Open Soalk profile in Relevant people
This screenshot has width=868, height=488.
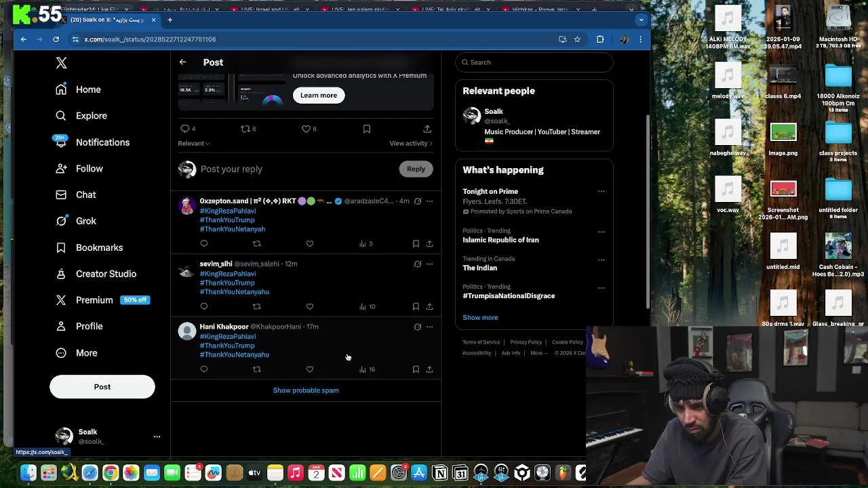coord(494,112)
